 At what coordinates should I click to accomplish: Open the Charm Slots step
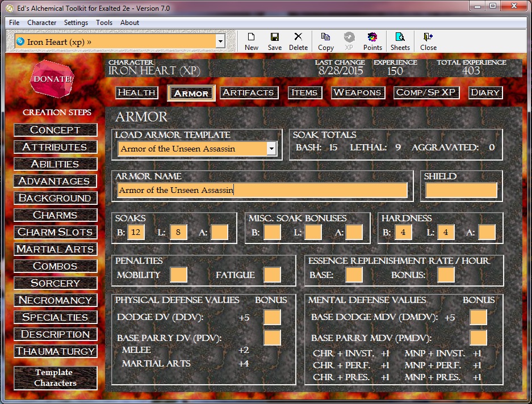[55, 232]
